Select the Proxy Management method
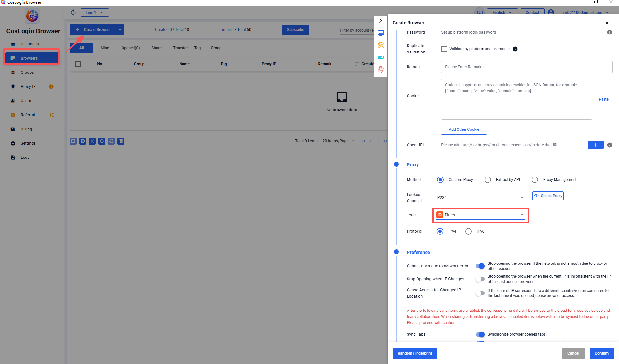The height and width of the screenshot is (364, 619). coord(535,180)
